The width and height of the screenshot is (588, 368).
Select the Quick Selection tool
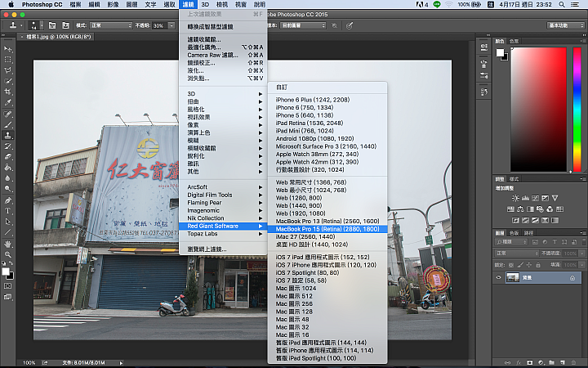[8, 81]
